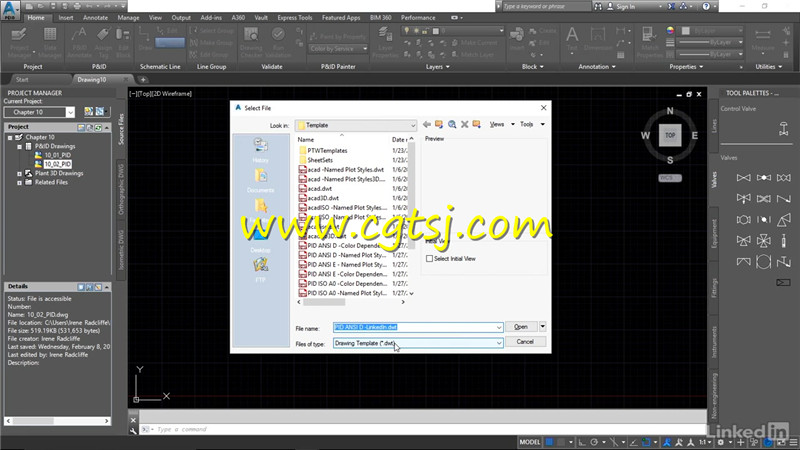Select the Source Files vertical tab
The height and width of the screenshot is (450, 800).
click(121, 129)
